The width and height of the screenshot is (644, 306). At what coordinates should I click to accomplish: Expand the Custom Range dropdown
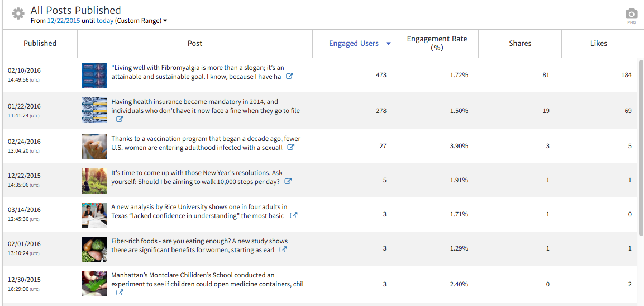coord(165,21)
